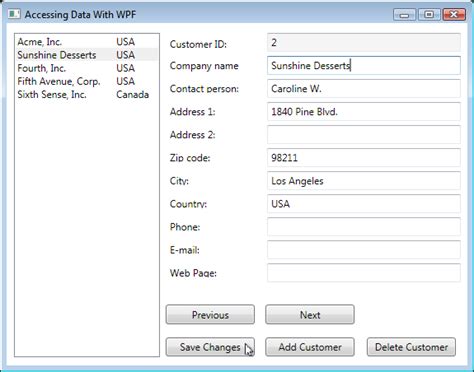The height and width of the screenshot is (372, 474).
Task: Click the Customer ID label
Action: click(x=198, y=44)
